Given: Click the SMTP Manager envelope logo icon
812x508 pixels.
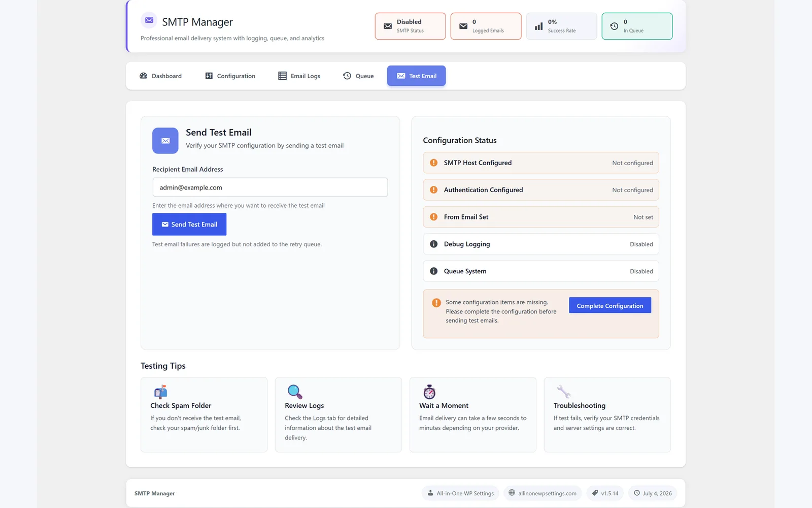Looking at the screenshot, I should (x=149, y=20).
